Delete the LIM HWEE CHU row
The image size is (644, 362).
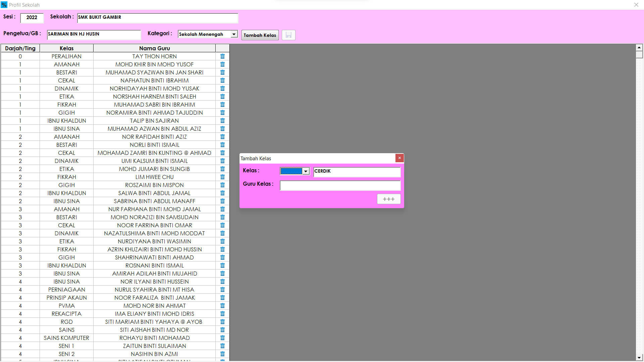[x=222, y=177]
